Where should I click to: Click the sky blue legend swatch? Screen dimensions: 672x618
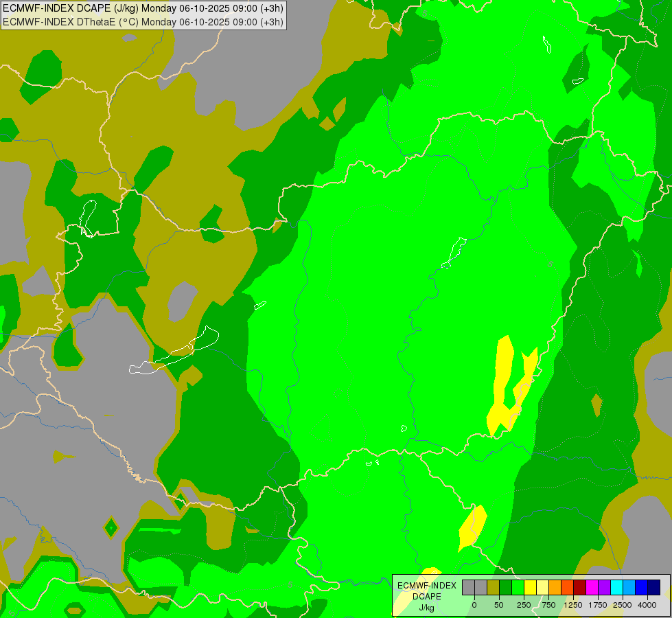629,588
